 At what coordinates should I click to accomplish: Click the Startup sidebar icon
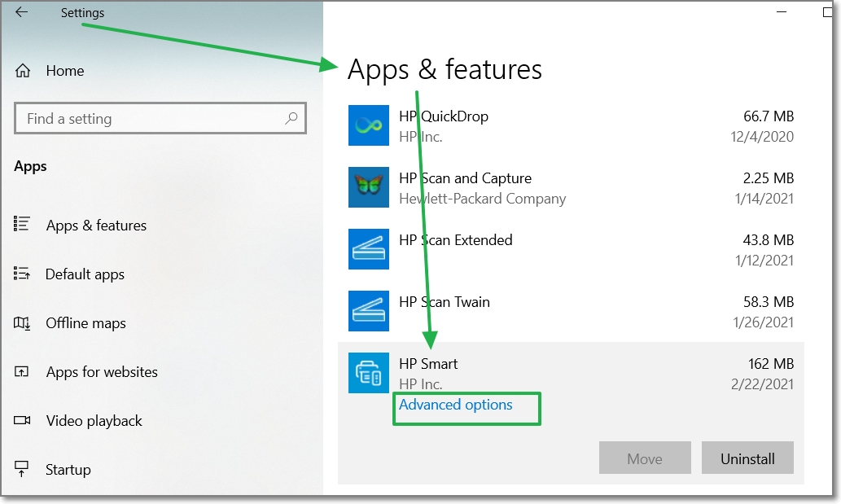click(x=21, y=469)
